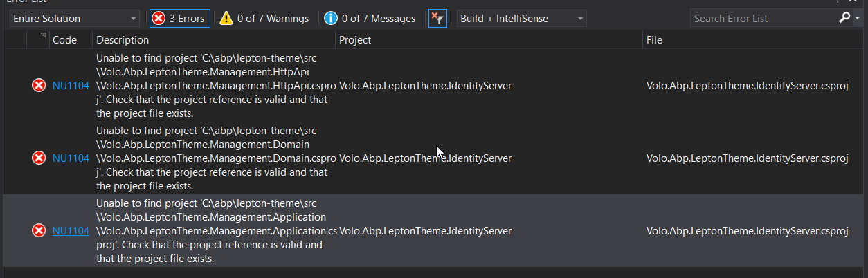The height and width of the screenshot is (278, 868).
Task: Toggle the 0 of 7 Warnings filter
Action: click(264, 19)
